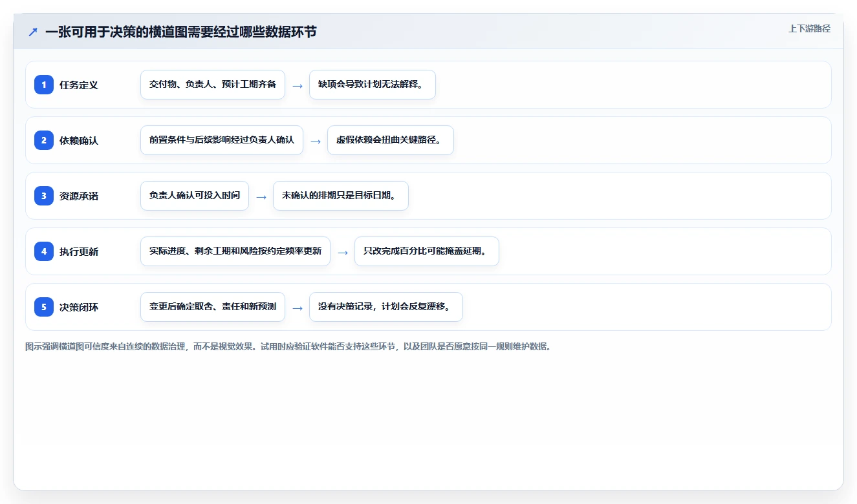Click the box 缺项会导致计划无法解释。
Image resolution: width=857 pixels, height=504 pixels.
coord(373,85)
